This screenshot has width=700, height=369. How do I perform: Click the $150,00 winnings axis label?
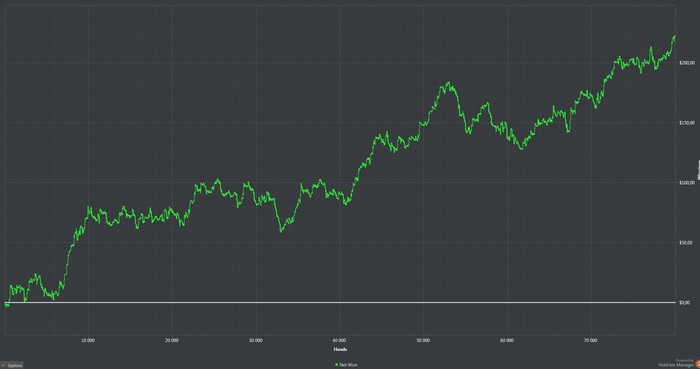click(x=687, y=123)
